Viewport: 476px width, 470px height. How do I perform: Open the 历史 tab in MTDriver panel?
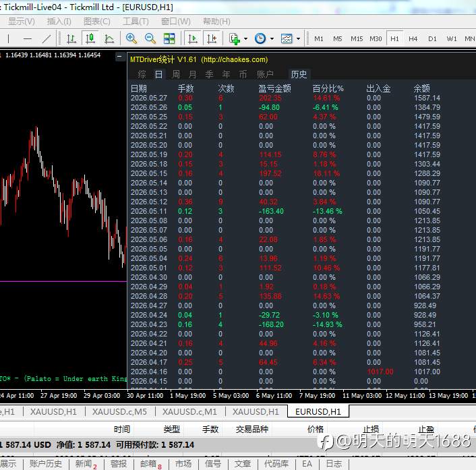tap(299, 74)
